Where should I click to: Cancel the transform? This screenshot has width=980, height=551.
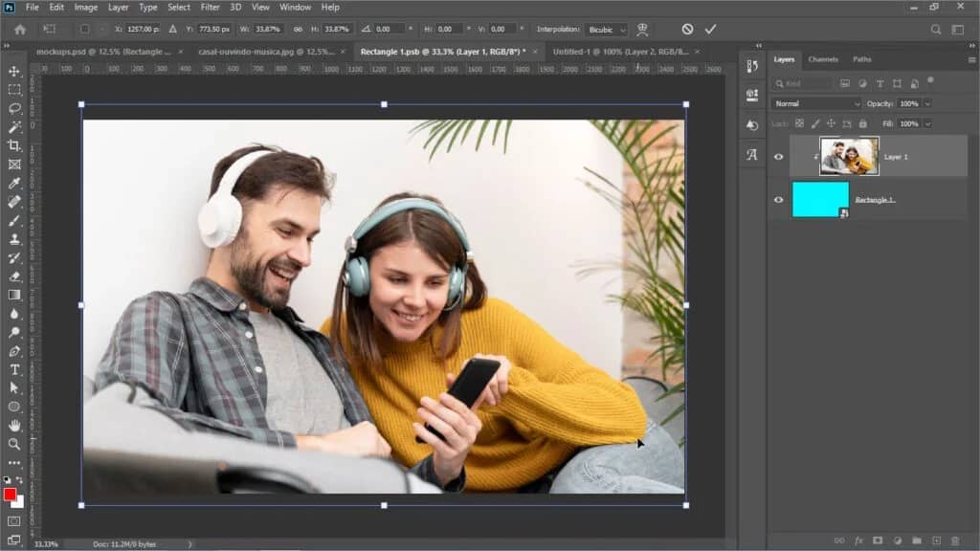[687, 30]
